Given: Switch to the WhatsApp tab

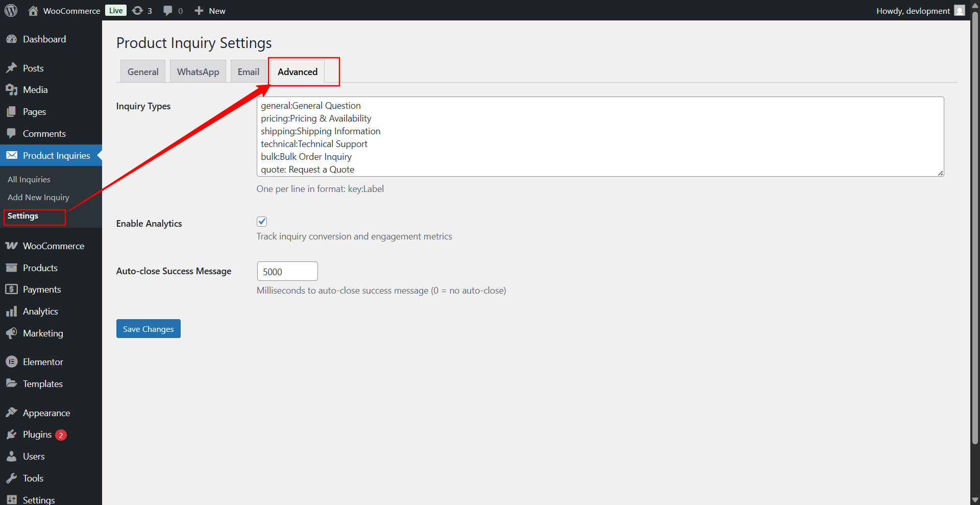Looking at the screenshot, I should [x=198, y=72].
